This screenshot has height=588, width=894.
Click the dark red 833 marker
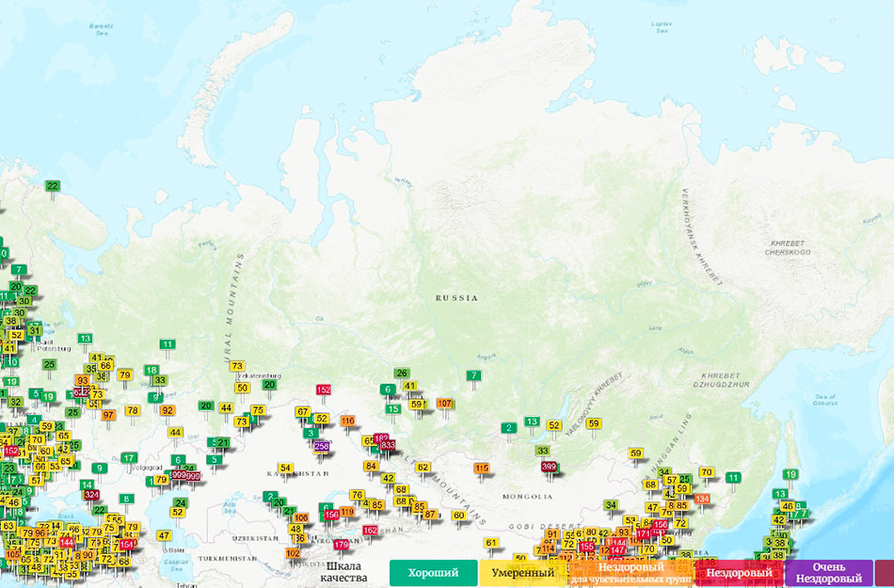[389, 446]
